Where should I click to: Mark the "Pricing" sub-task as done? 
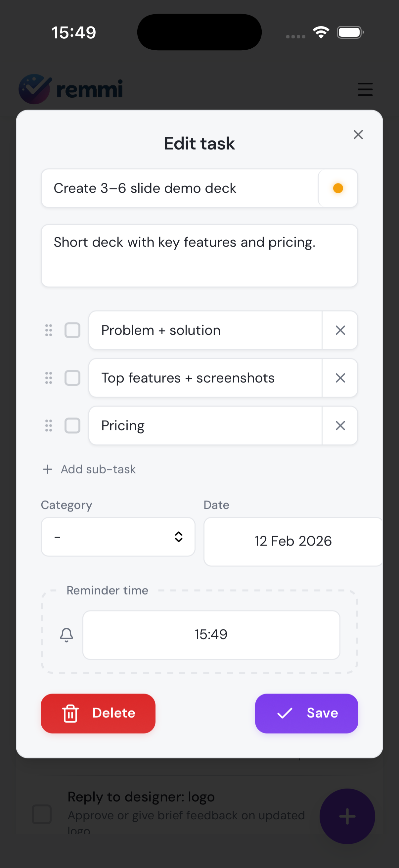point(72,426)
